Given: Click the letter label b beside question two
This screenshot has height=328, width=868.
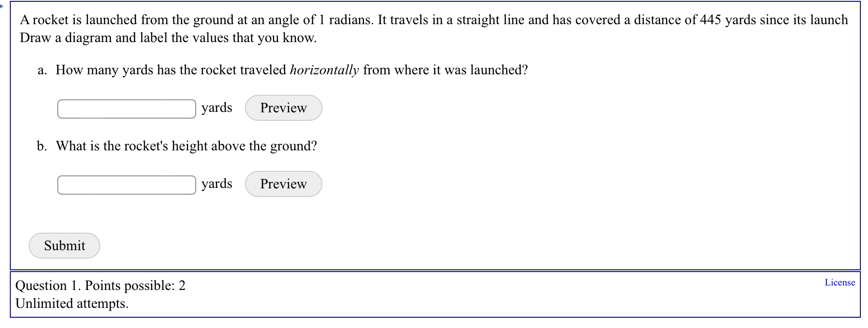Looking at the screenshot, I should click(42, 145).
